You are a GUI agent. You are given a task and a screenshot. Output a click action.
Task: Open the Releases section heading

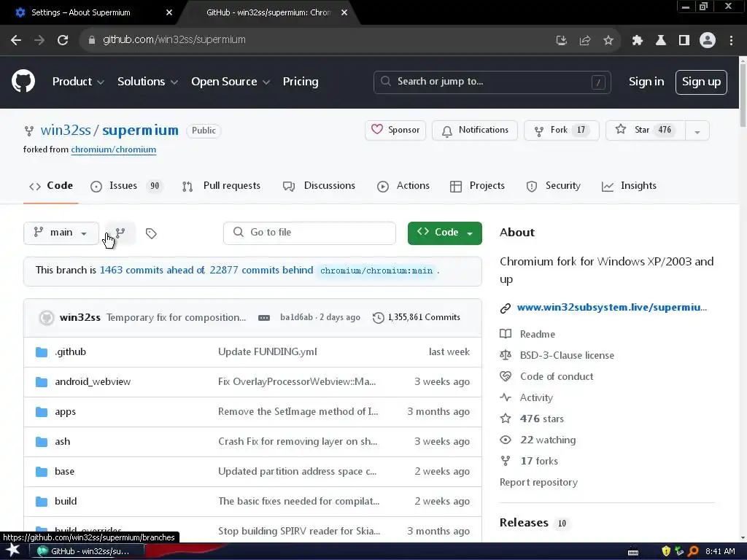[524, 522]
